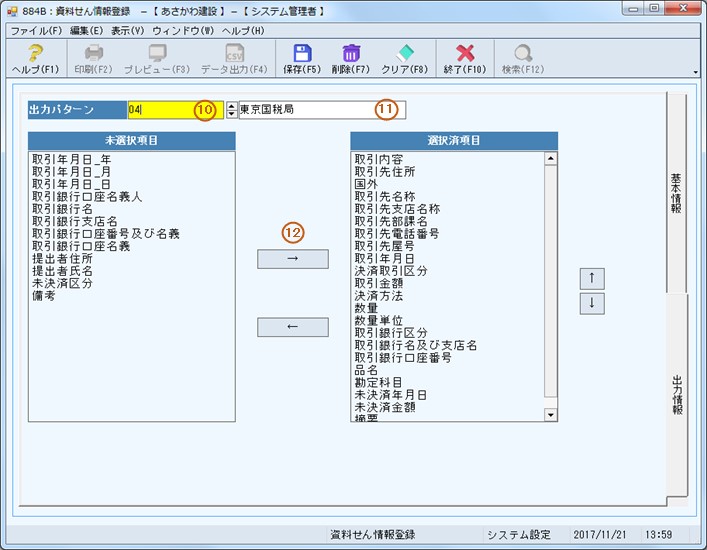
Task: Move selected item up with ↑ button
Action: (x=592, y=278)
